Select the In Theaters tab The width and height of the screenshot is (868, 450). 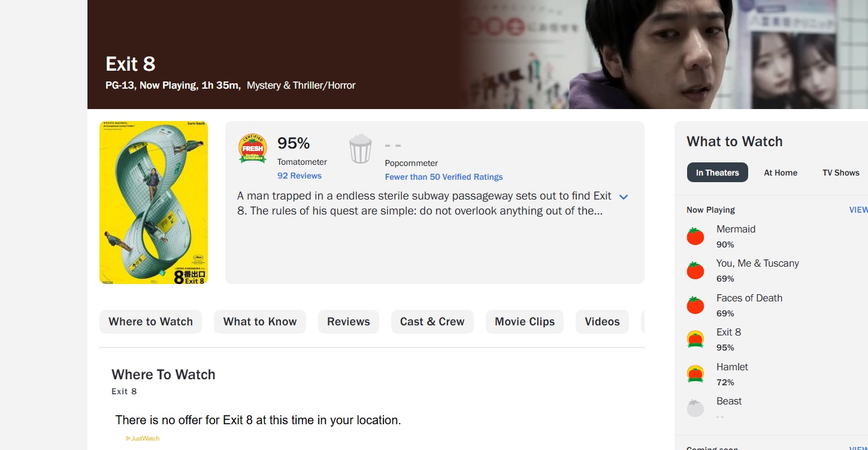click(717, 173)
